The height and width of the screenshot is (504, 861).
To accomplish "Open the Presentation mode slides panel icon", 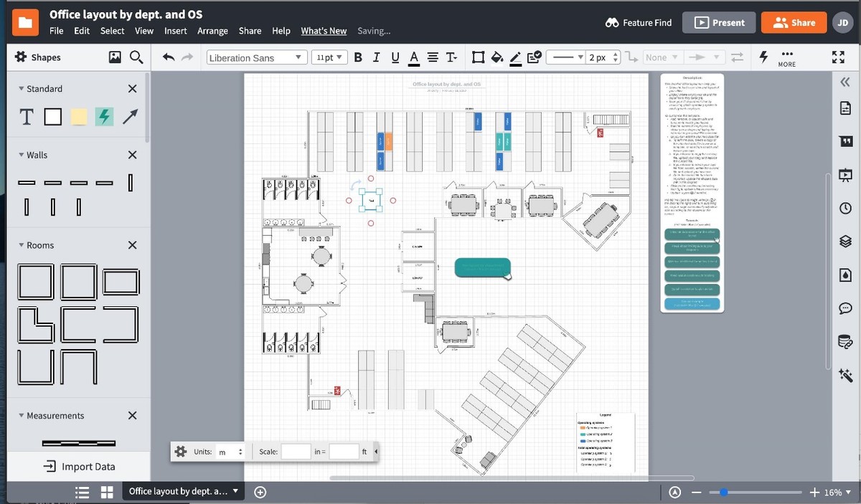I will click(844, 174).
